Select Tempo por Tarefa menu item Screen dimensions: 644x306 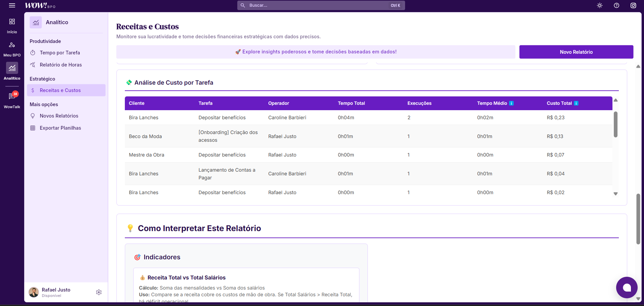[60, 53]
